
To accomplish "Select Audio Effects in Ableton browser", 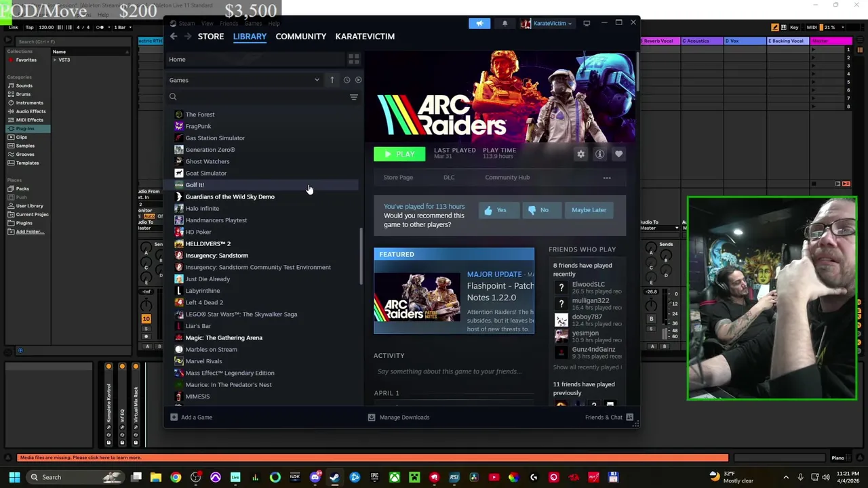I will coord(31,111).
